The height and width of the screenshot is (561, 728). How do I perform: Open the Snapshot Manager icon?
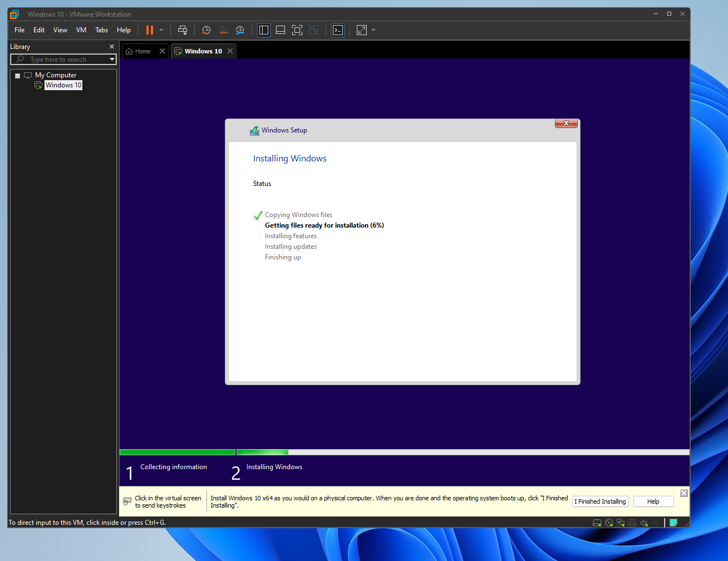pyautogui.click(x=240, y=30)
